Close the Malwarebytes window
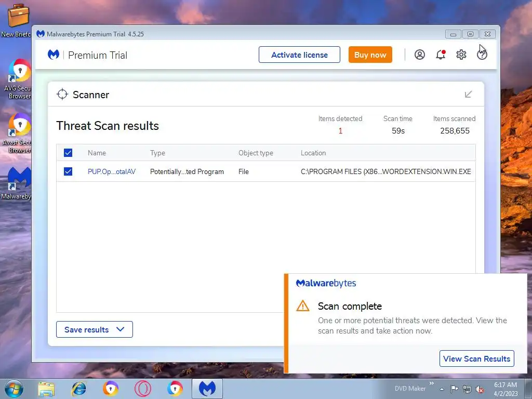Viewport: 532px width, 399px height. [487, 34]
